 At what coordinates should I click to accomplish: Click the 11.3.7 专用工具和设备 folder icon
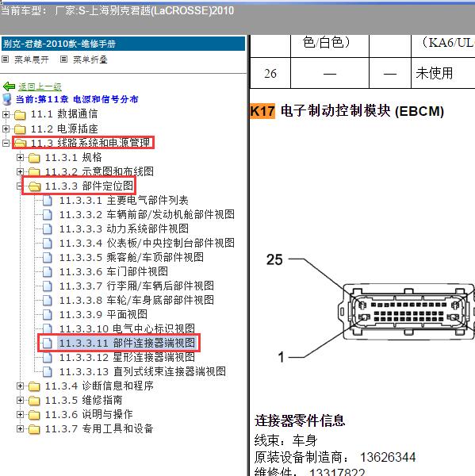[x=34, y=429]
